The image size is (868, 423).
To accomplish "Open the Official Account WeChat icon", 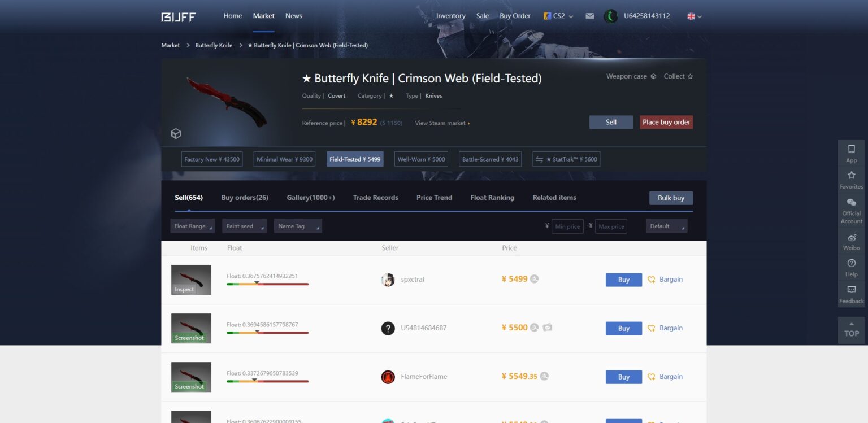I will tap(851, 202).
